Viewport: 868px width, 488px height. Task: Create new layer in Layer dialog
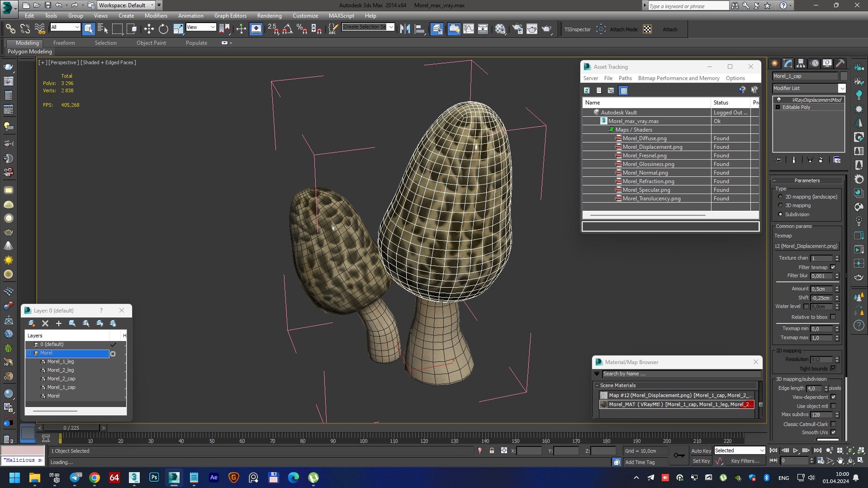coord(32,323)
